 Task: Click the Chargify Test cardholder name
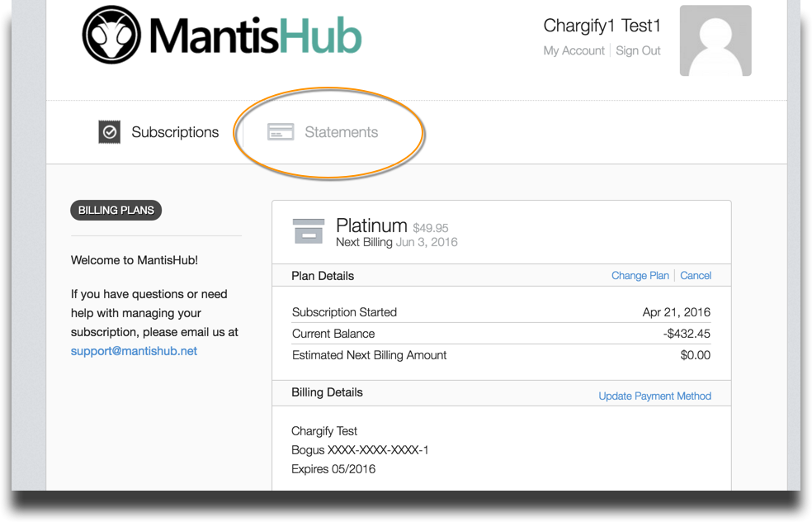point(324,431)
